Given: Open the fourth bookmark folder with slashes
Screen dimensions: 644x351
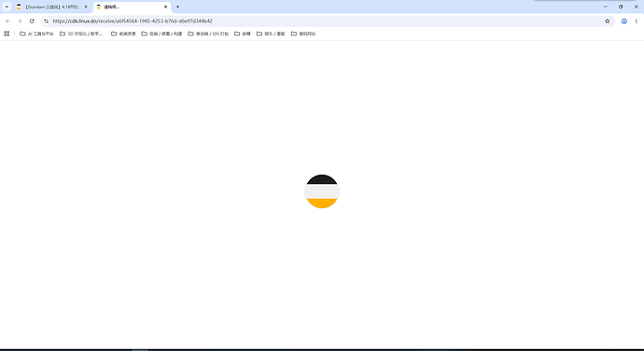Looking at the screenshot, I should tap(161, 34).
